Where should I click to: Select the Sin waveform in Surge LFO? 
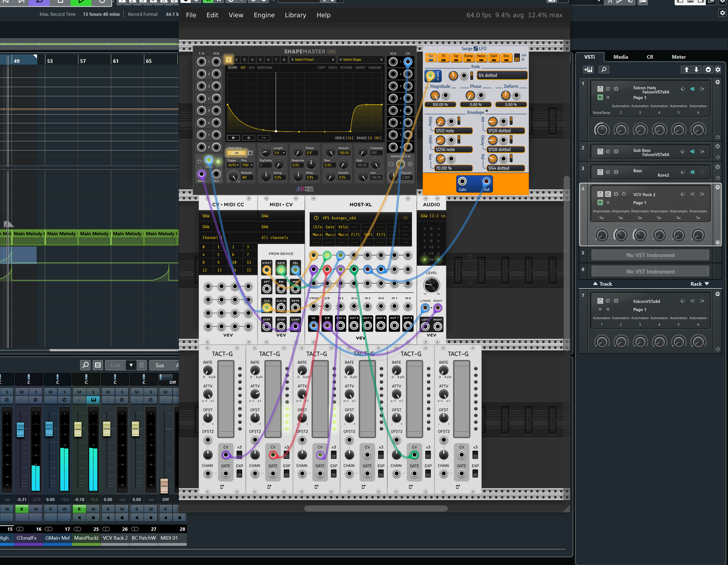coord(431,57)
